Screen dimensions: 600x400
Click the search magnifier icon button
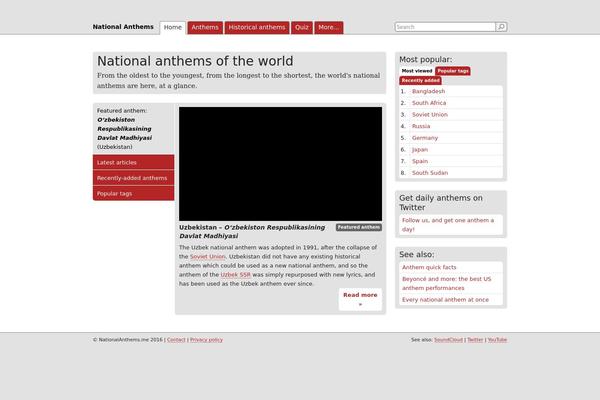[x=501, y=27]
